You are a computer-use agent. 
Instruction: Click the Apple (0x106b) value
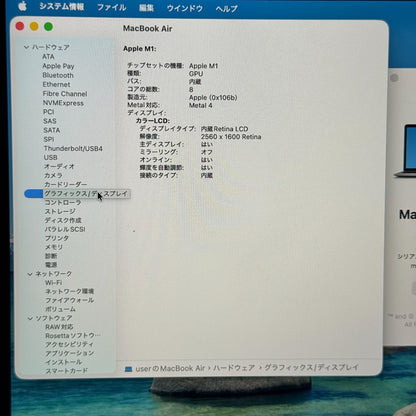pyautogui.click(x=213, y=98)
